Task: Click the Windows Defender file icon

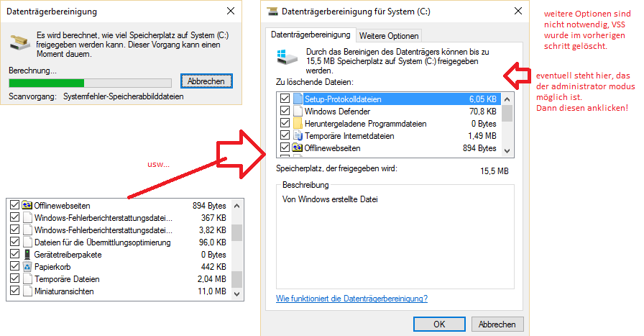Action: click(298, 111)
